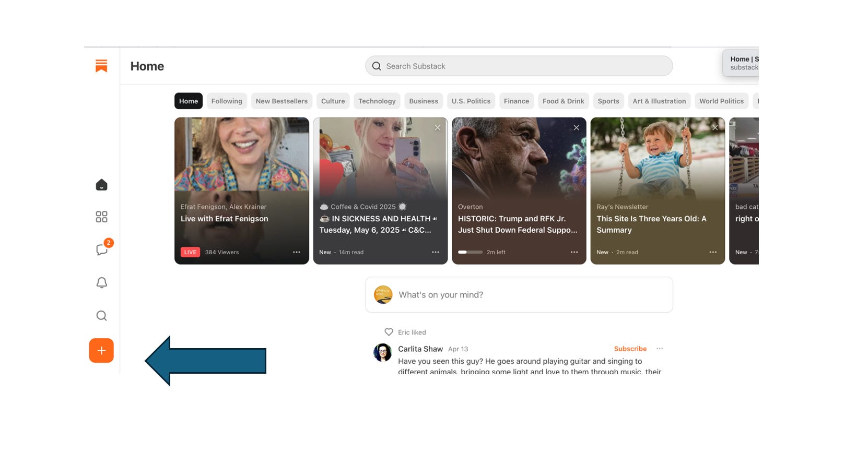This screenshot has width=868, height=476.
Task: Click the magnifier icon in search bar
Action: 377,66
